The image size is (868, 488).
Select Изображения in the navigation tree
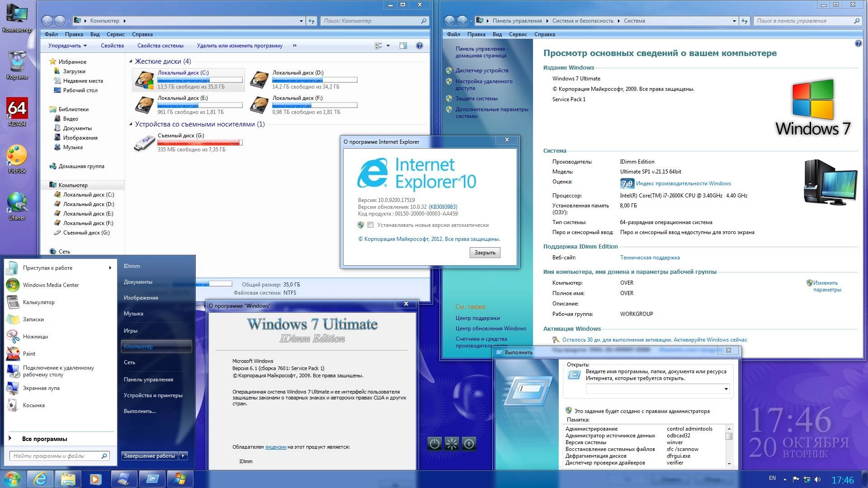80,138
